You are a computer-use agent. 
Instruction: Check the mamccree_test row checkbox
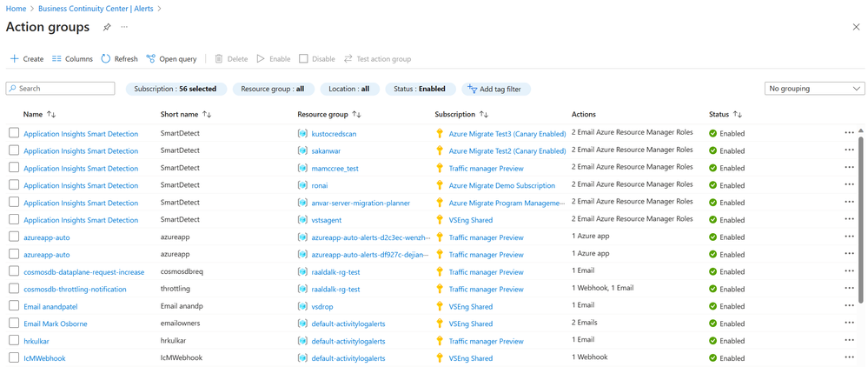coord(14,168)
